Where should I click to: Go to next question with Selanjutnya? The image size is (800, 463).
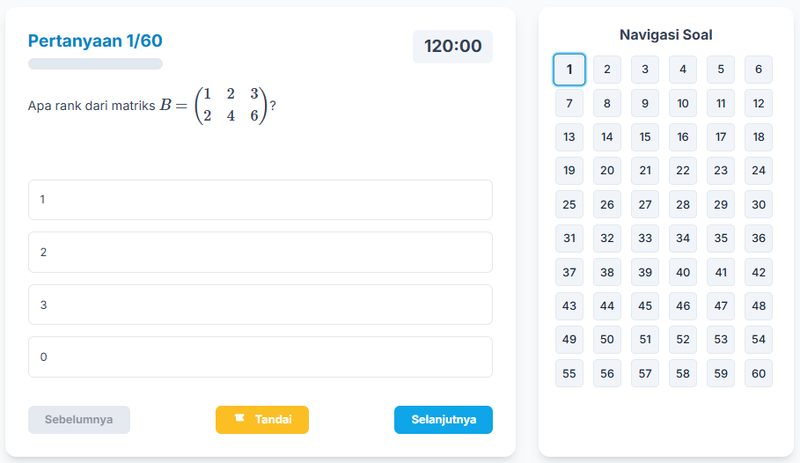pos(443,420)
